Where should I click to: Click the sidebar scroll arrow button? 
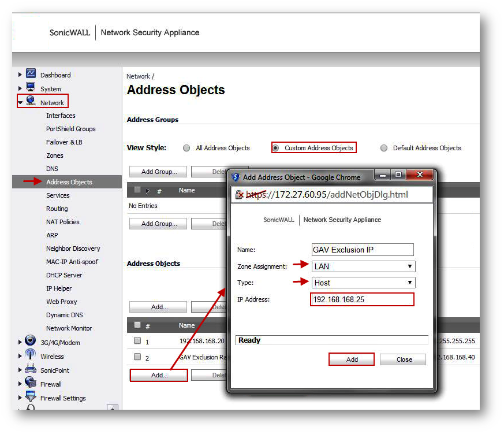(x=113, y=407)
